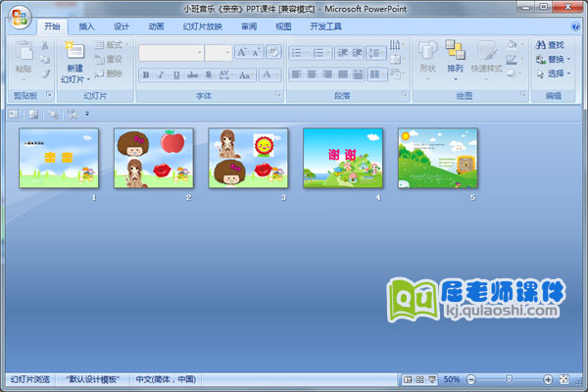Toggle Bold formatting
Screen dimensions: 588x392
146,75
